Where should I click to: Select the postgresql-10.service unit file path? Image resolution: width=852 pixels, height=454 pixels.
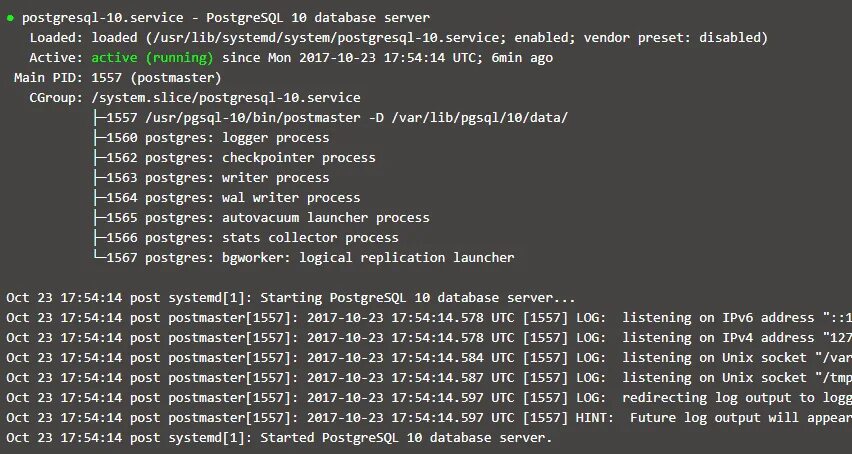coord(299,37)
